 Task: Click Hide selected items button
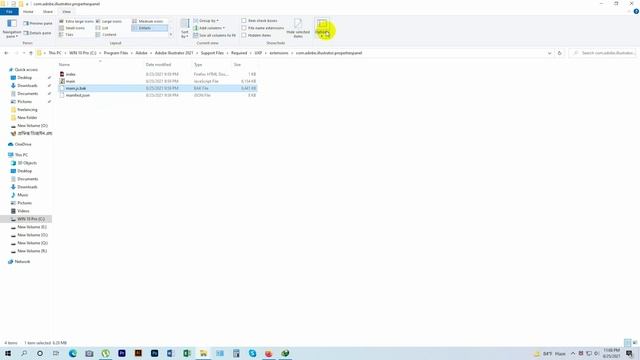[298, 29]
